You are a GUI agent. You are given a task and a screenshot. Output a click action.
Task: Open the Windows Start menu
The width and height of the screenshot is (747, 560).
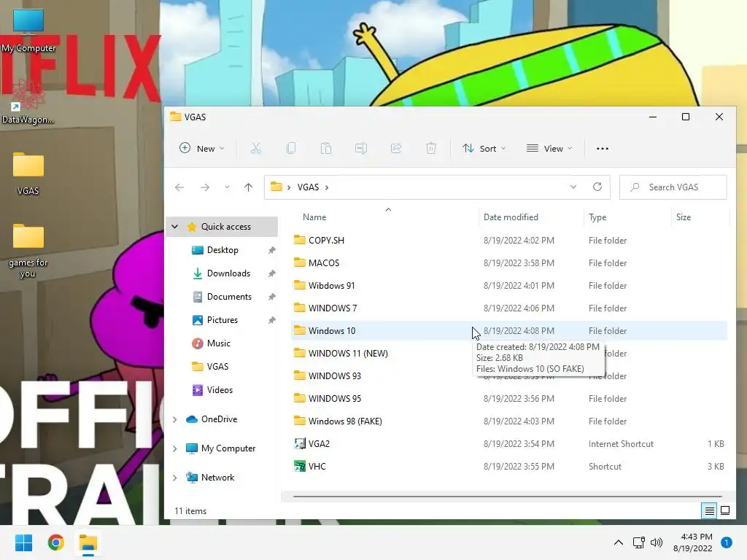pyautogui.click(x=24, y=542)
